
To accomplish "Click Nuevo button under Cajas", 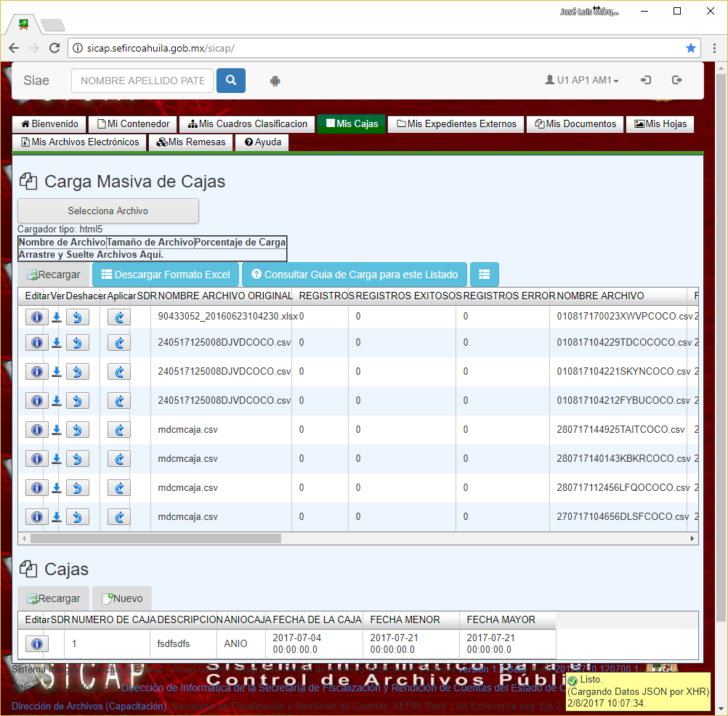I will point(122,598).
